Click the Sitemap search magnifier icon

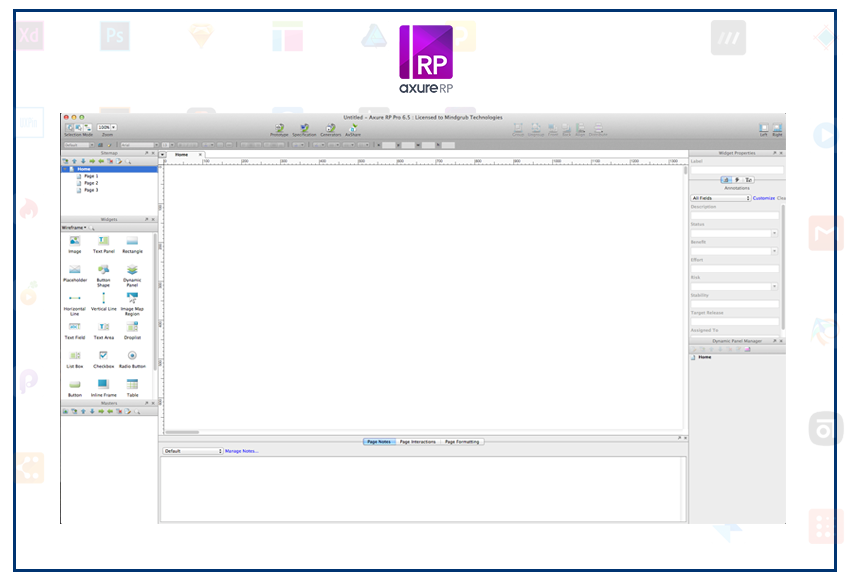click(128, 162)
